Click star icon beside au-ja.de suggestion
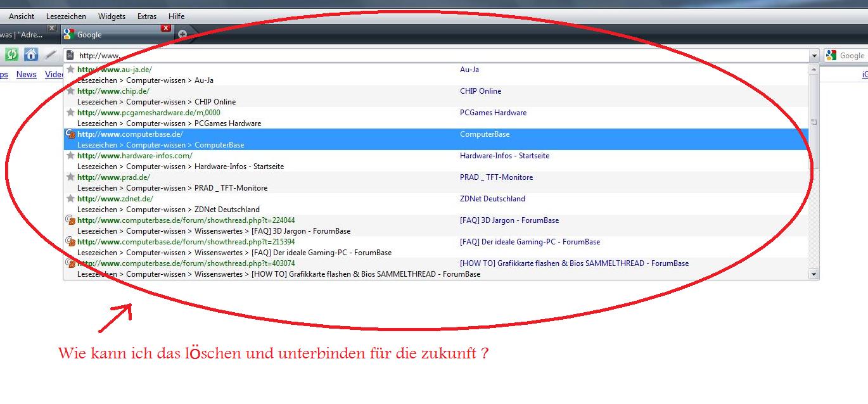 (70, 70)
